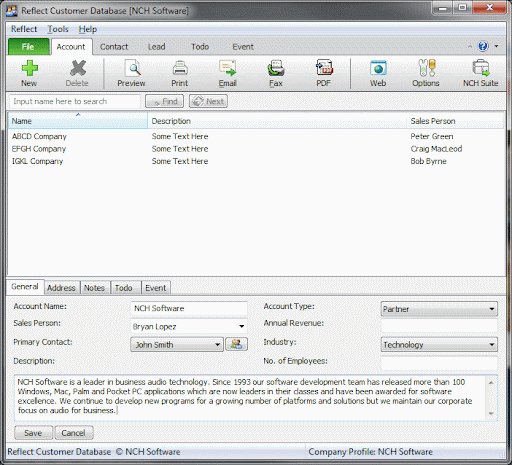The width and height of the screenshot is (512, 465).
Task: Click the description scrollbar up arrow
Action: 491,382
